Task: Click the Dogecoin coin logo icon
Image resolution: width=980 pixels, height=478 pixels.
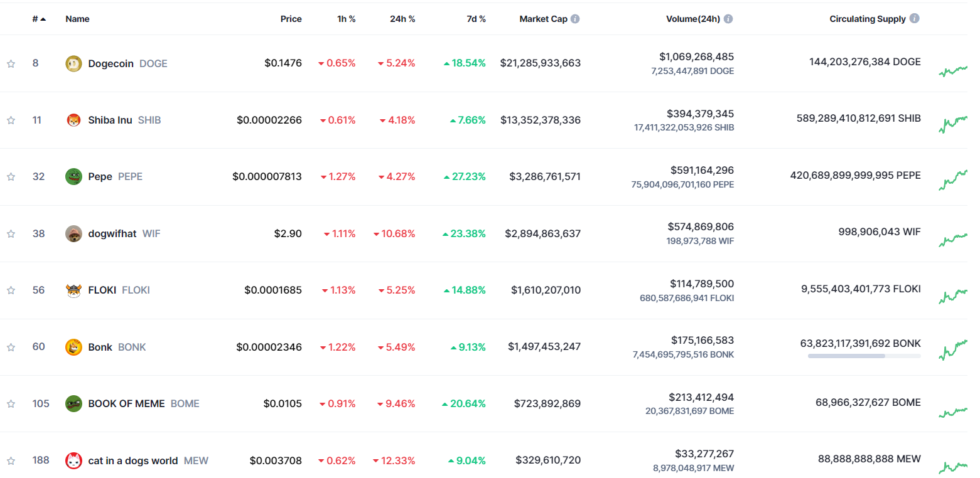Action: tap(73, 63)
